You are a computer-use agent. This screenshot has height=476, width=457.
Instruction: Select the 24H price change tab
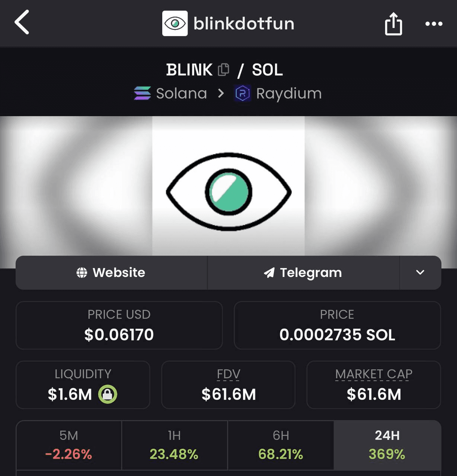(387, 445)
